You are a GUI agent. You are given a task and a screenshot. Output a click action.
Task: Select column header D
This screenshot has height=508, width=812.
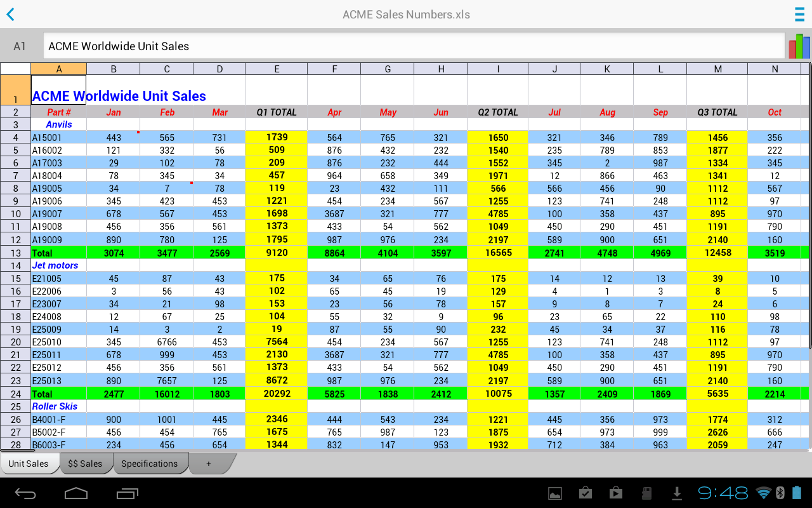click(219, 68)
